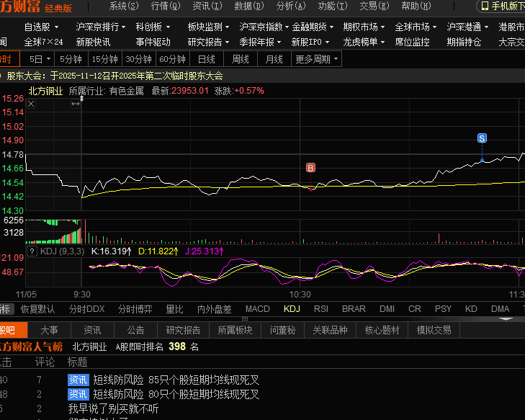
Task: Open the 数据(D) menu
Action: tap(249, 6)
